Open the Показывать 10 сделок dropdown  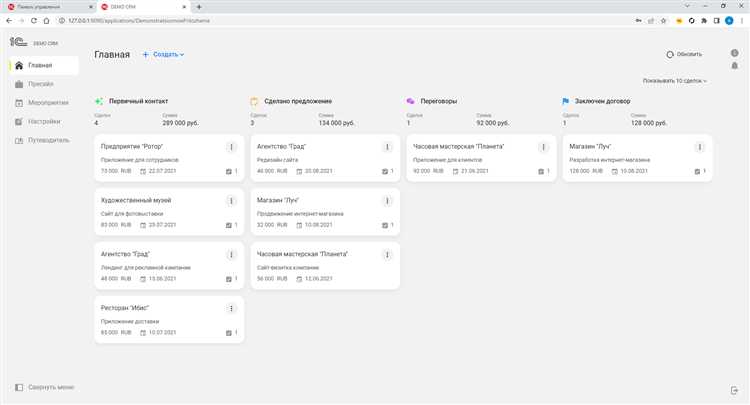click(674, 81)
